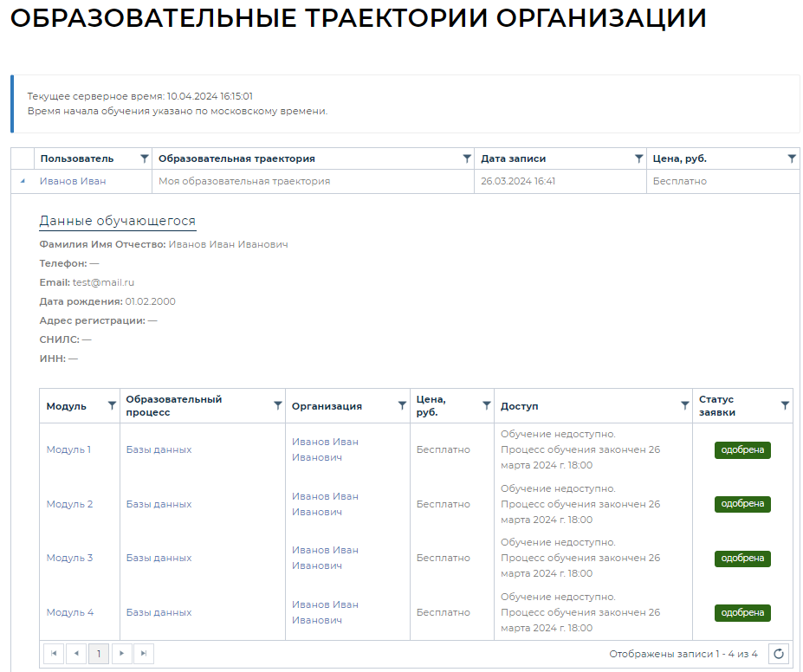Open filter for Дата записи column
The image size is (803, 672).
[x=638, y=159]
